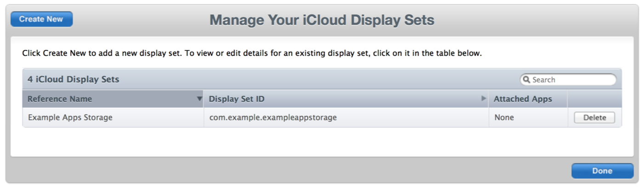
Task: Select the Attached Apps column header
Action: click(x=523, y=99)
